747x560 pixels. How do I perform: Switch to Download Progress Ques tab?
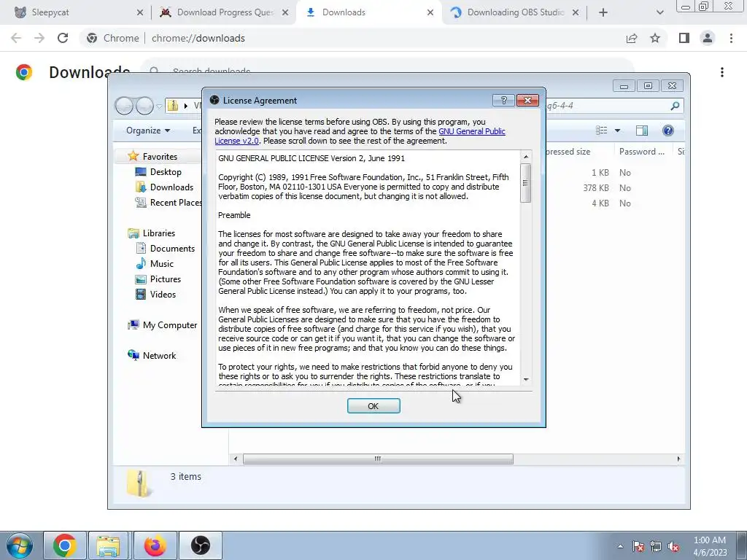pyautogui.click(x=222, y=12)
